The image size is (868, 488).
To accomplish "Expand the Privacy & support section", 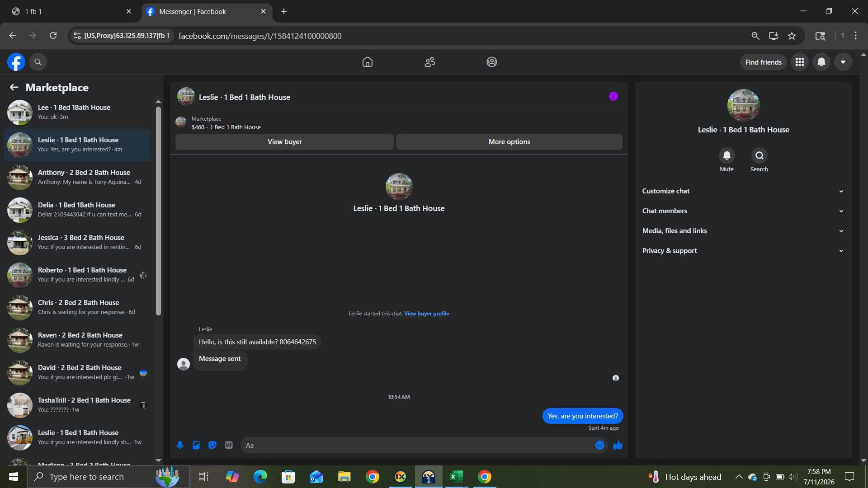I will pyautogui.click(x=743, y=251).
